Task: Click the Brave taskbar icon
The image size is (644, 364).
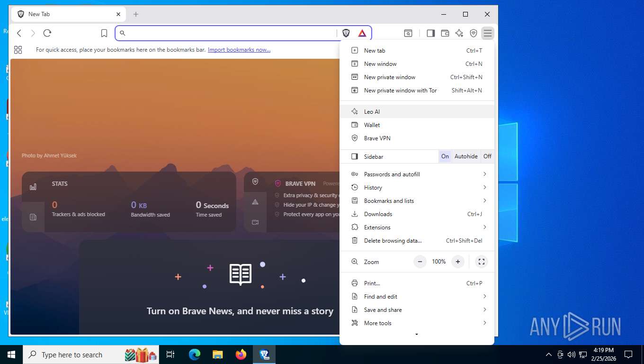Action: click(264, 355)
